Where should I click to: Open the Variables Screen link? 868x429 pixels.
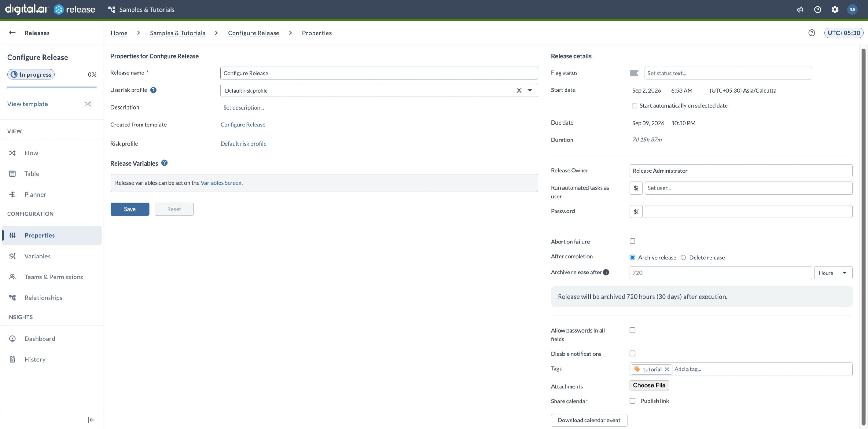click(221, 182)
